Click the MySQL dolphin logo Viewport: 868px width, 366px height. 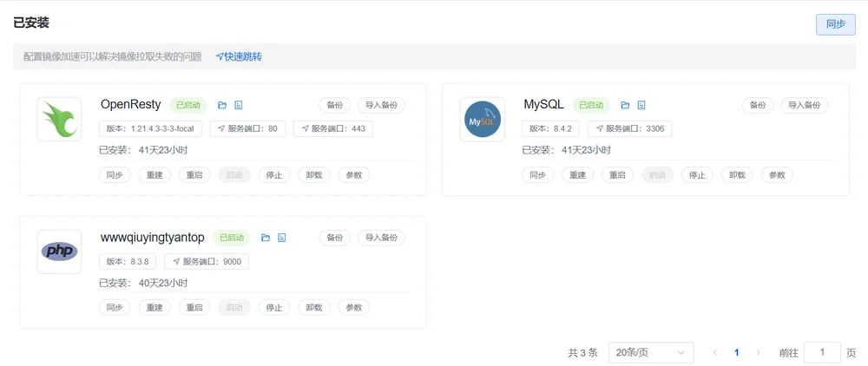tap(483, 119)
